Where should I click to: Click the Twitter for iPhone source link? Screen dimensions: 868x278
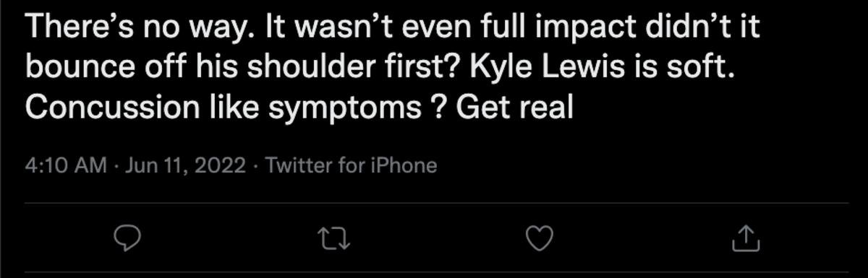pyautogui.click(x=351, y=166)
